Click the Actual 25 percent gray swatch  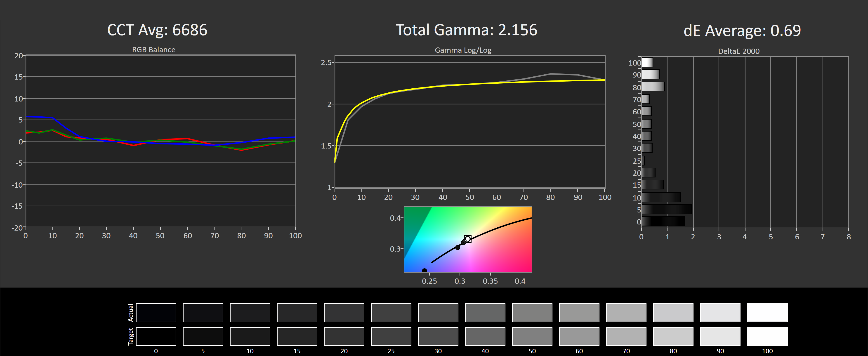point(391,313)
